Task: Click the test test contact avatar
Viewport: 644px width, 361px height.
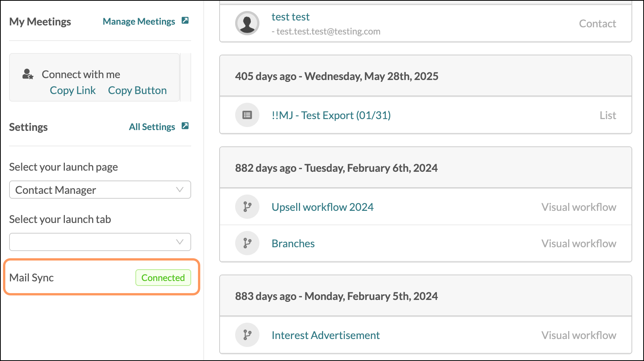Action: [x=247, y=23]
